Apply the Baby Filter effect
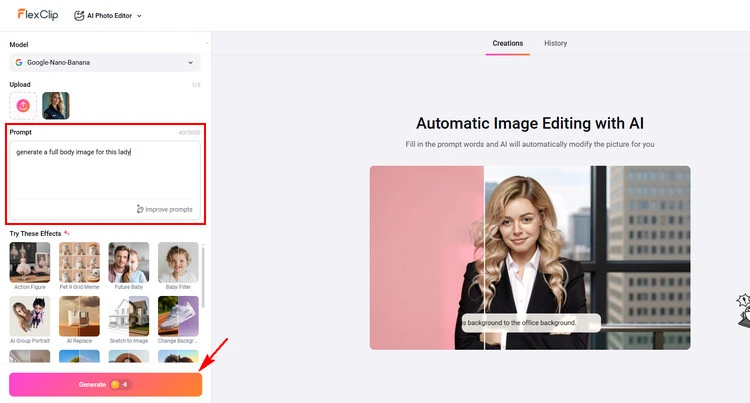This screenshot has height=403, width=750. point(178,262)
